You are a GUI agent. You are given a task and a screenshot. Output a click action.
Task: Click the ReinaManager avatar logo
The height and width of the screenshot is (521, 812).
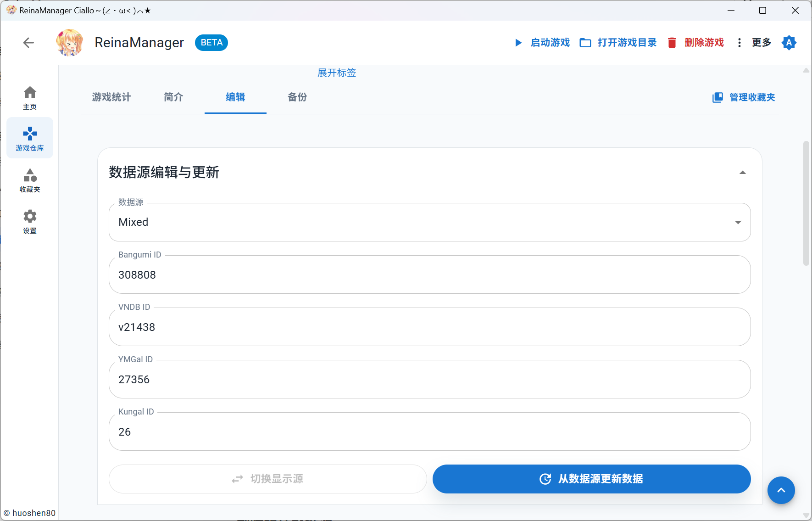70,43
